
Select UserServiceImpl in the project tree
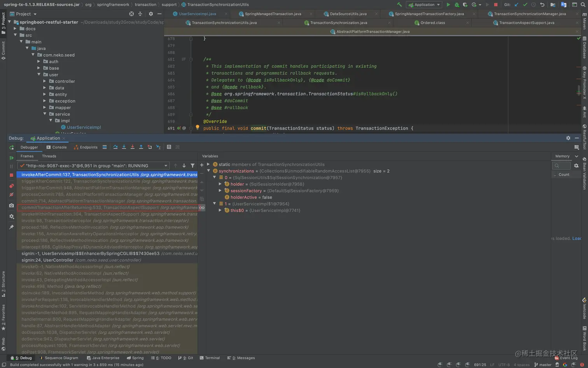[84, 127]
